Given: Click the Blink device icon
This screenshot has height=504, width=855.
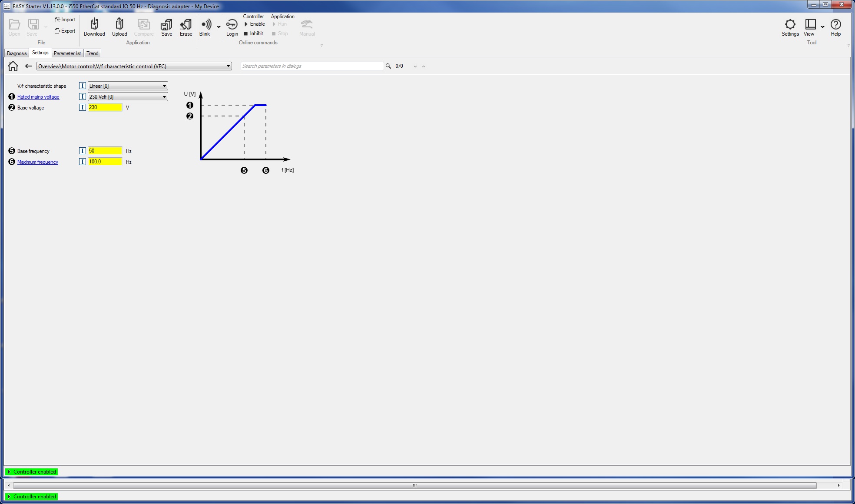Looking at the screenshot, I should pyautogui.click(x=205, y=24).
